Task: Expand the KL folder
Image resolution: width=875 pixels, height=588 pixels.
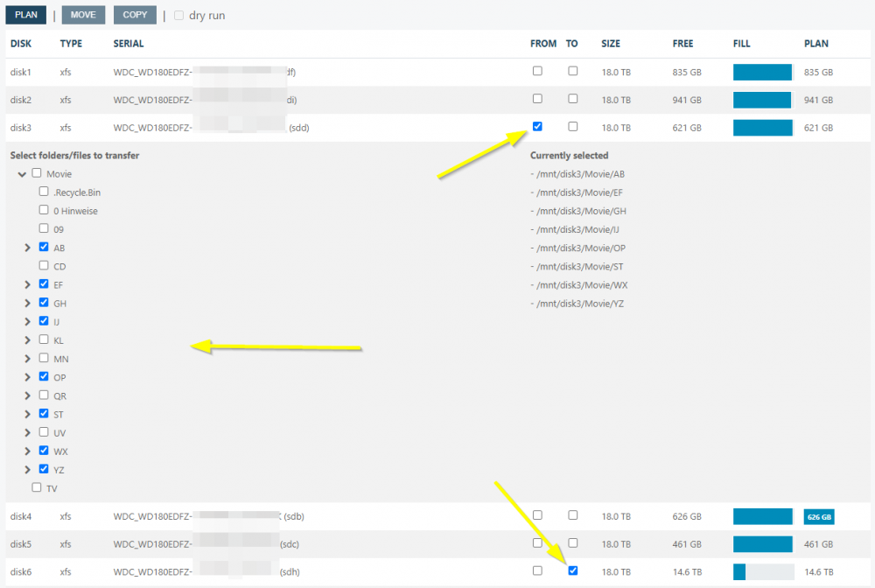Action: click(x=27, y=339)
